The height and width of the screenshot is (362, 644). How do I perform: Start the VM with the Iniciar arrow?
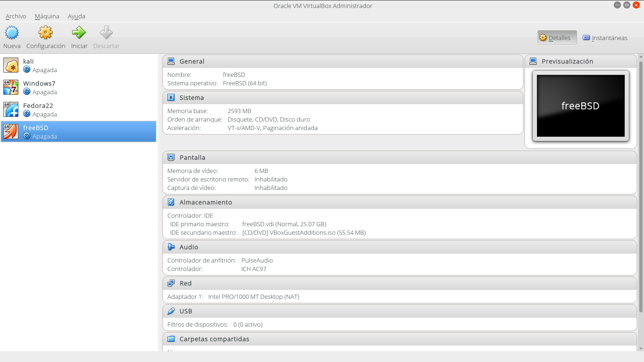click(79, 33)
